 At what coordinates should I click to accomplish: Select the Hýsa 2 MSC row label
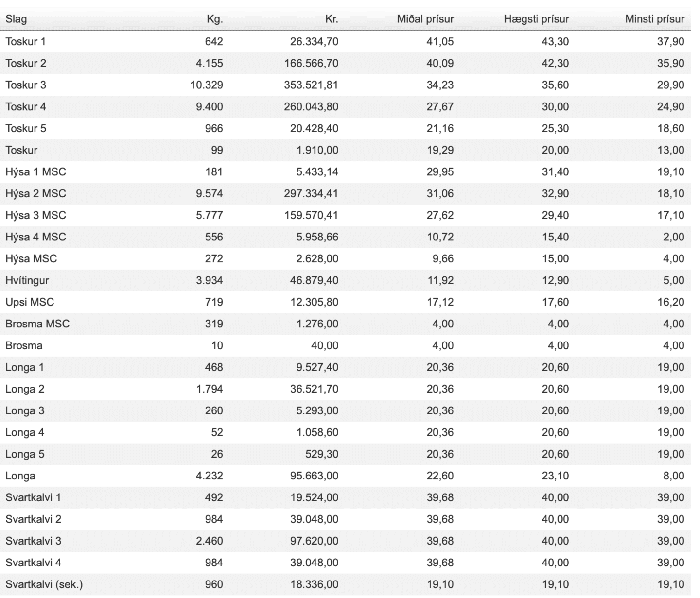[x=35, y=193]
